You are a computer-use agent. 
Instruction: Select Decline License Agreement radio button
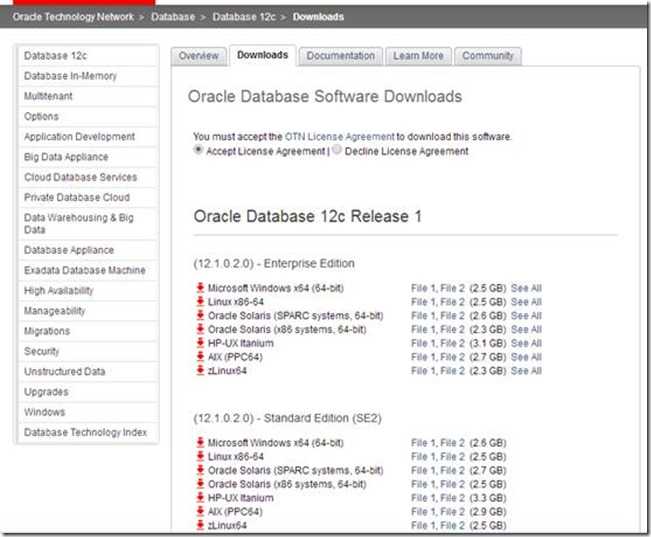(x=337, y=150)
